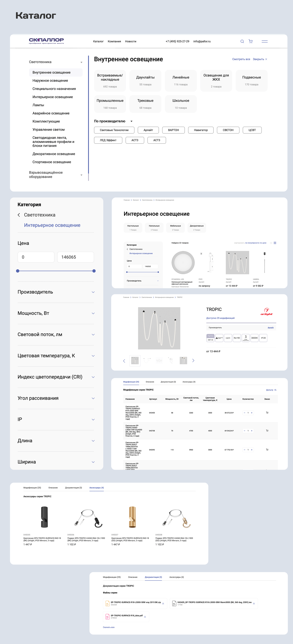This screenshot has width=293, height=644.
Task: Open Каталог in the header navigation
Action: tap(98, 42)
